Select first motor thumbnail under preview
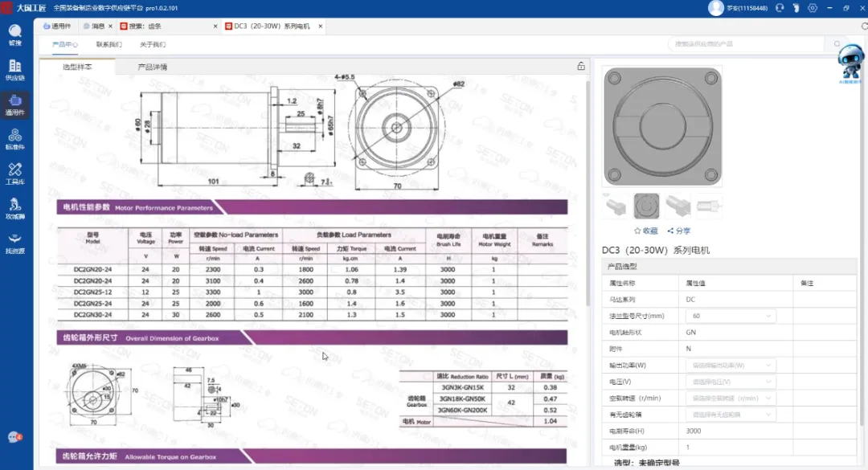This screenshot has height=470, width=868. [x=615, y=206]
